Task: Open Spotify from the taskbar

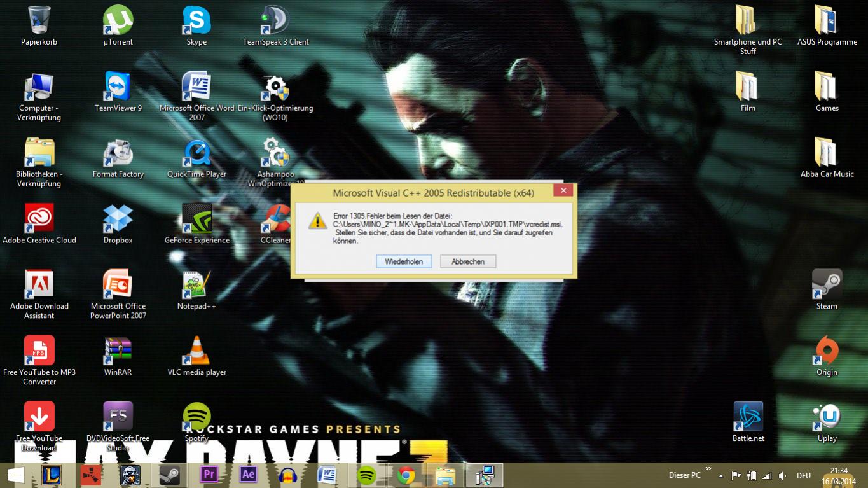Action: pos(366,475)
